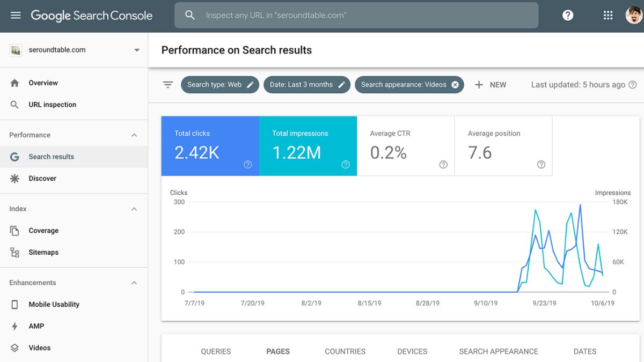Click the Performance on Search results heading
644x362 pixels.
coord(237,50)
